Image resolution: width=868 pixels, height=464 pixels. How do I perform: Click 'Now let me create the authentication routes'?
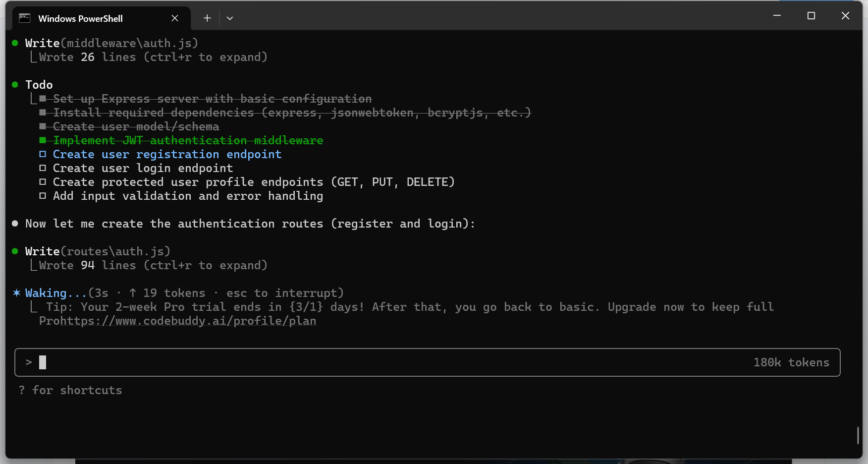pos(174,224)
